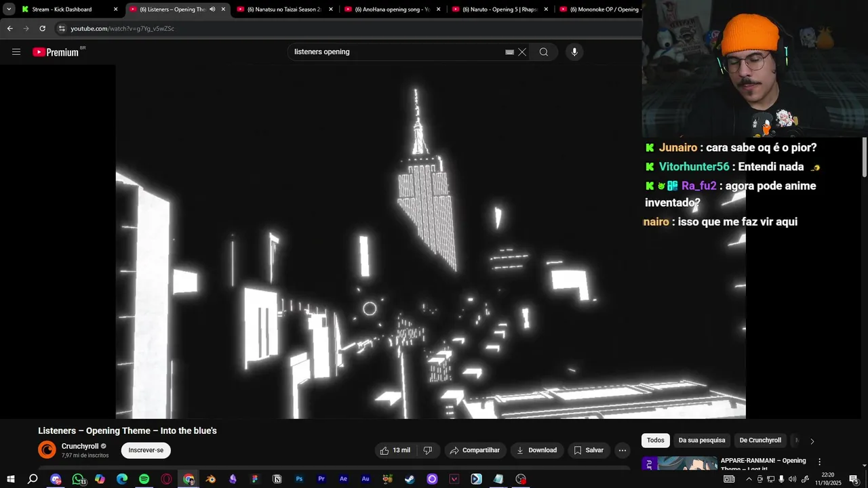The height and width of the screenshot is (488, 868).
Task: Click Junairo's chat message
Action: coord(731,148)
